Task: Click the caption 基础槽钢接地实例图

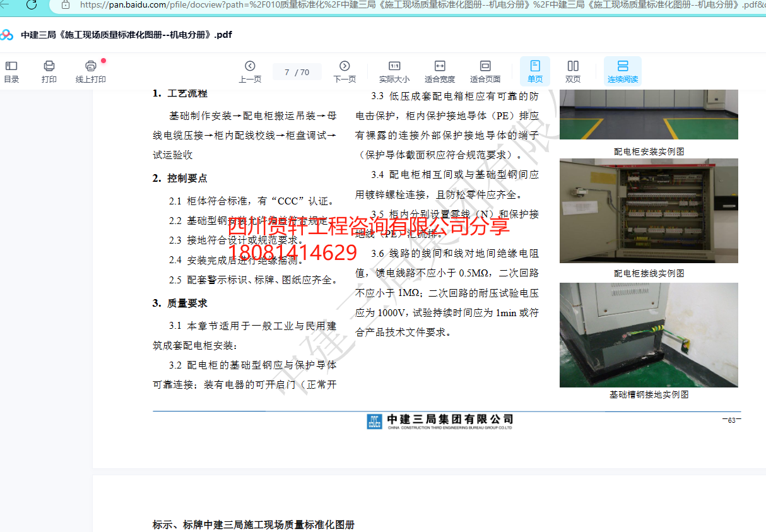Action: point(649,394)
